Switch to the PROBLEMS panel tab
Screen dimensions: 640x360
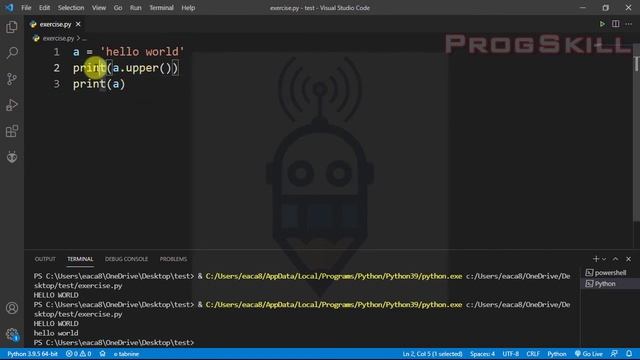[173, 259]
